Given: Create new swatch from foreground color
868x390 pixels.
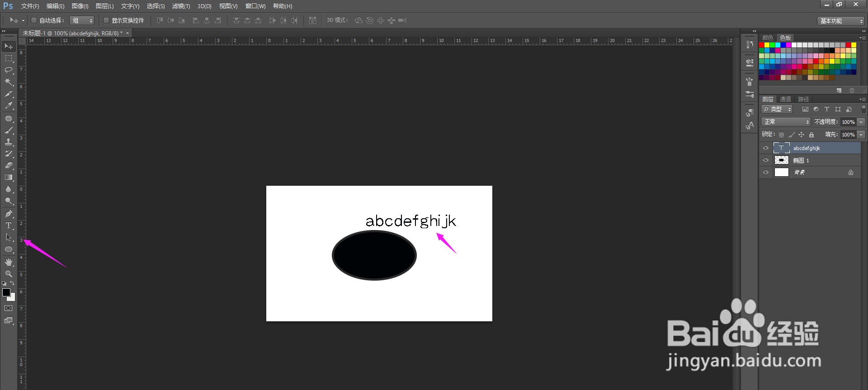Looking at the screenshot, I should coord(839,90).
